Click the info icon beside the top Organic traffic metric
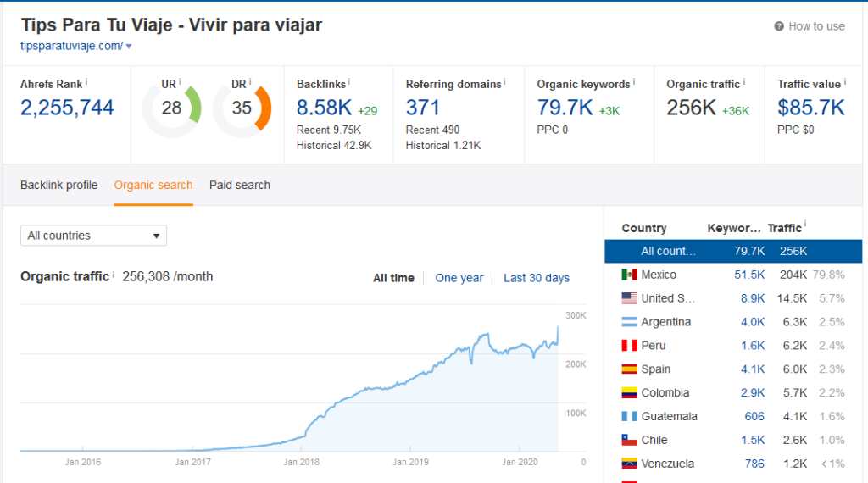This screenshot has width=868, height=483. click(x=744, y=82)
